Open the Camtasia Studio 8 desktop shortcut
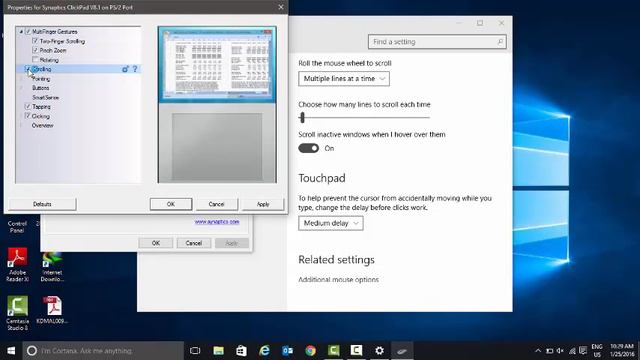The width and height of the screenshot is (640, 360). point(17,313)
